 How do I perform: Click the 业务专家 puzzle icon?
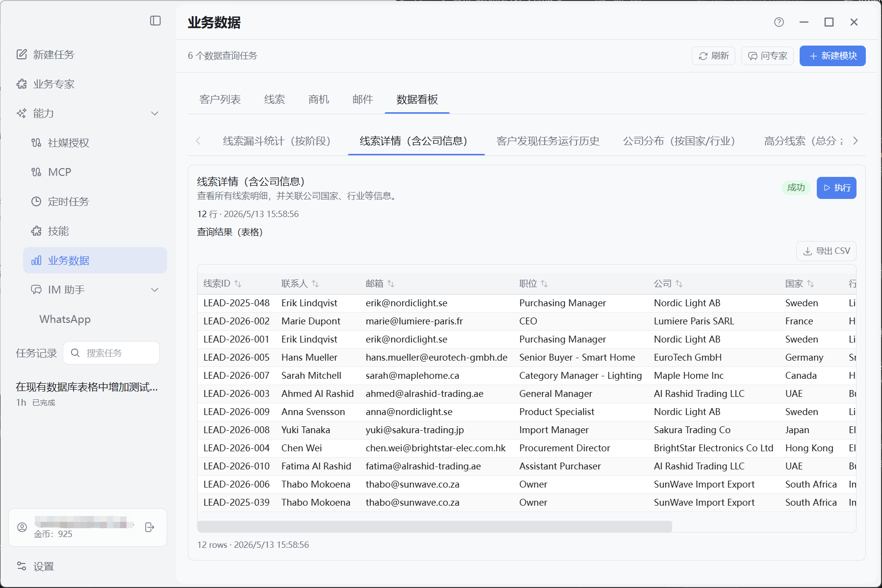tap(22, 84)
